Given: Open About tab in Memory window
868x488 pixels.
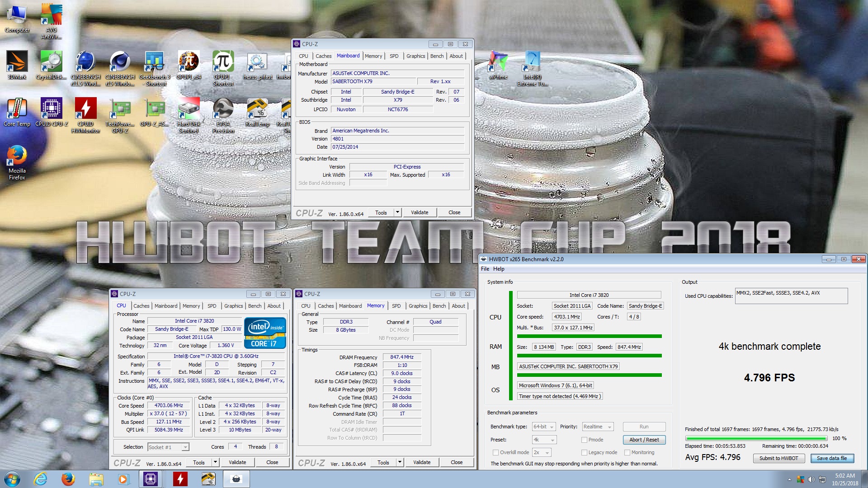Looking at the screenshot, I should point(458,306).
